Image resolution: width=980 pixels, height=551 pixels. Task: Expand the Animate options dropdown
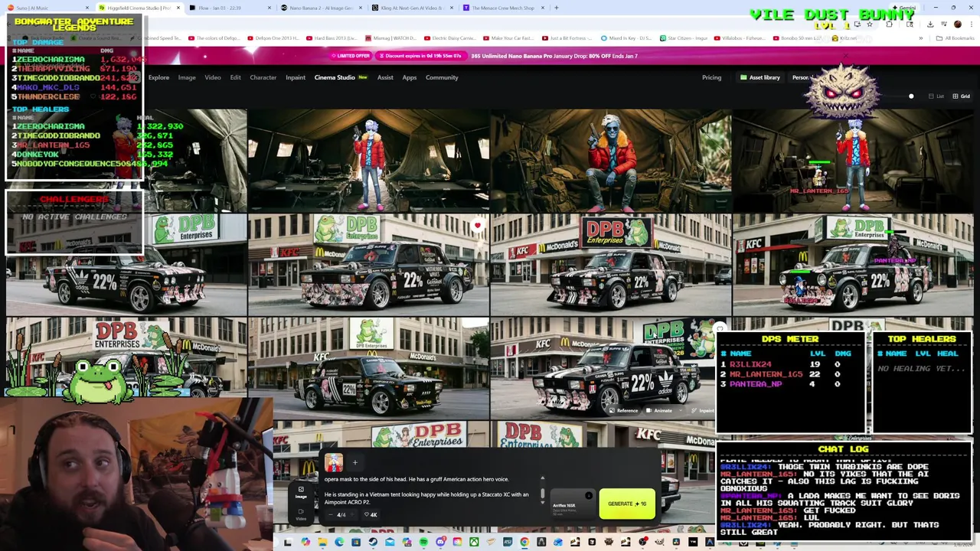(681, 410)
